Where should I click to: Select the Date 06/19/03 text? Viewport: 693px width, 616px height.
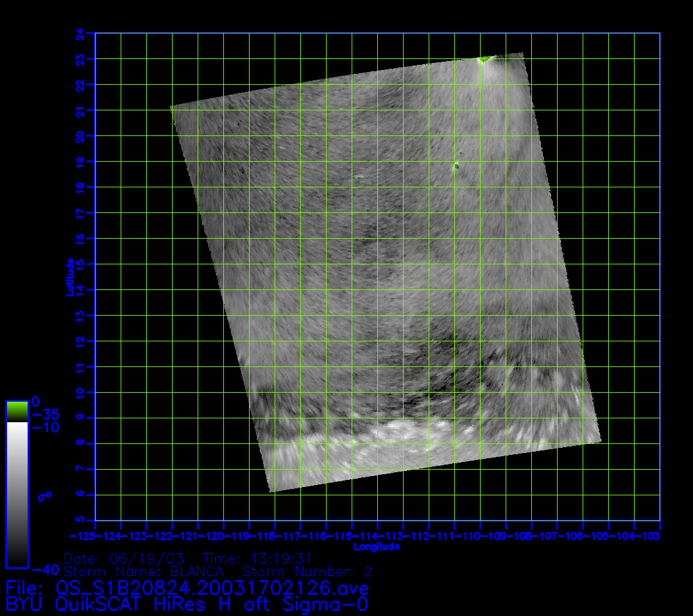click(124, 558)
